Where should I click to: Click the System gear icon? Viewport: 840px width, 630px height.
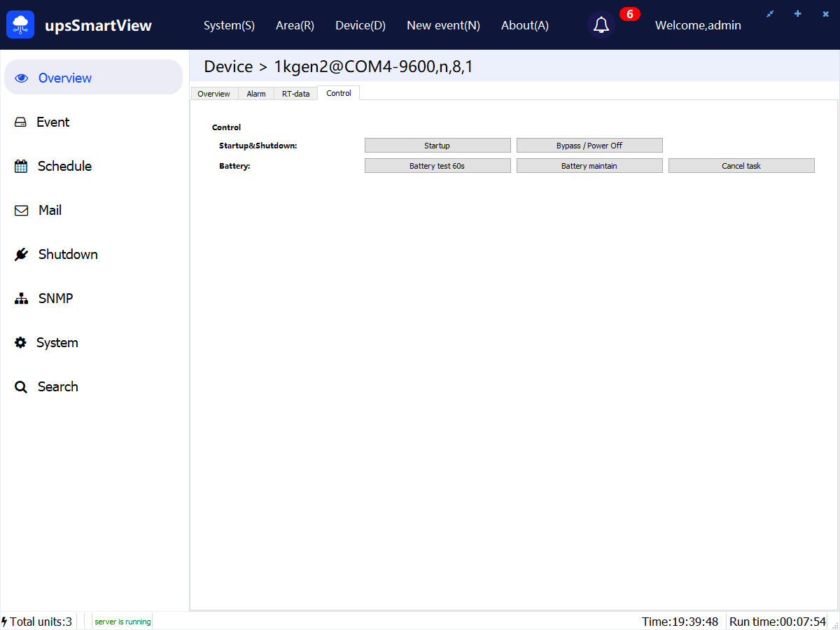21,343
